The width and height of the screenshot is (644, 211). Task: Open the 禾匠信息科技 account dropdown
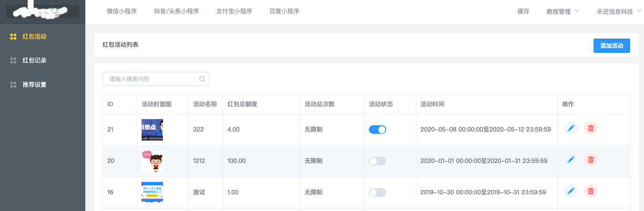coord(618,12)
